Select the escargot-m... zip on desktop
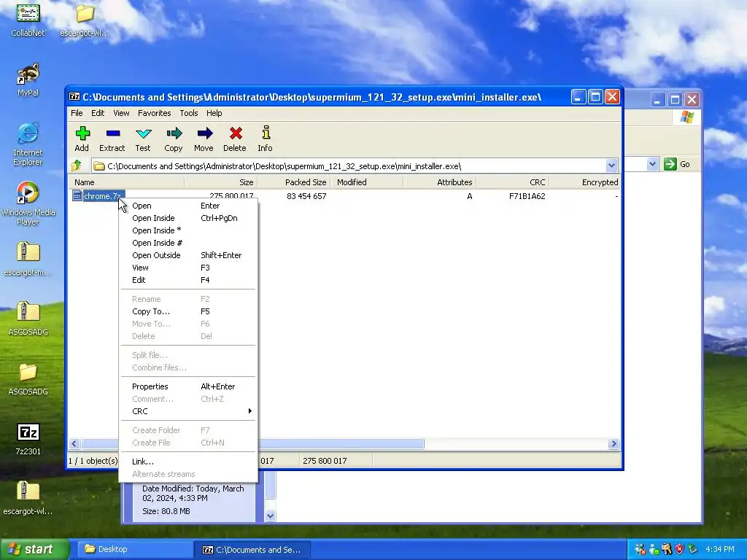Image resolution: width=747 pixels, height=560 pixels. pos(28,259)
